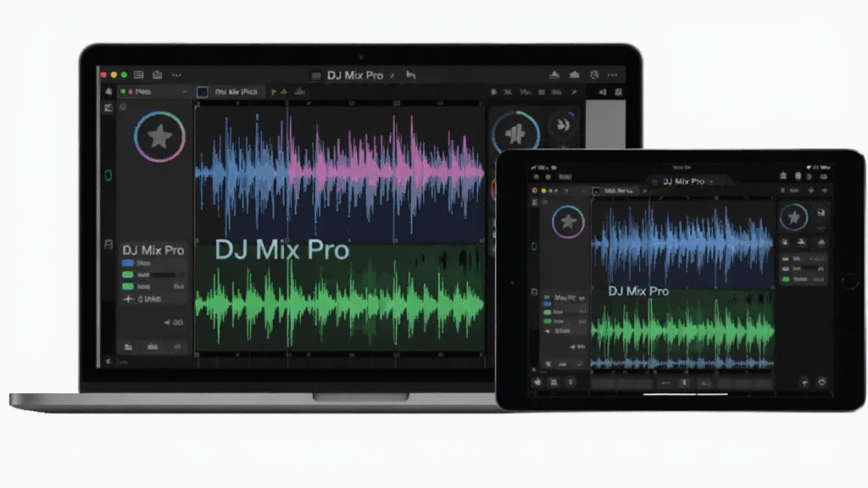
Task: Click the tablet blue upper waveform
Action: tap(682, 243)
